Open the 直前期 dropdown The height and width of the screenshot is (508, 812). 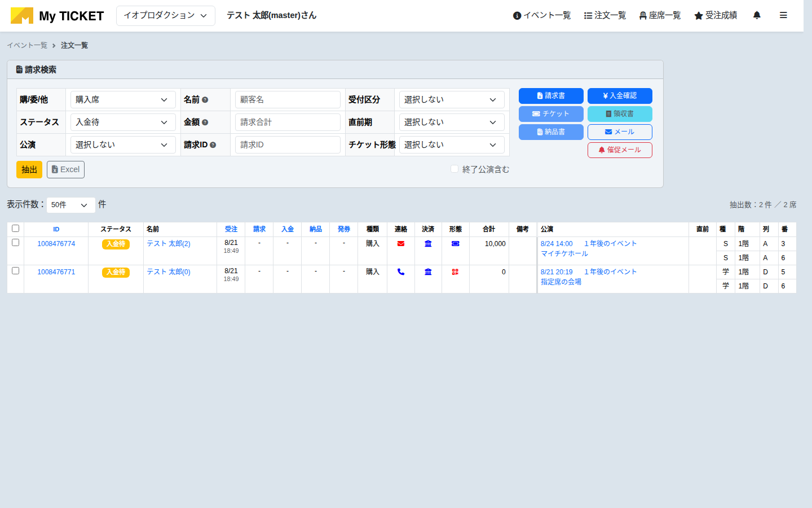pyautogui.click(x=452, y=122)
